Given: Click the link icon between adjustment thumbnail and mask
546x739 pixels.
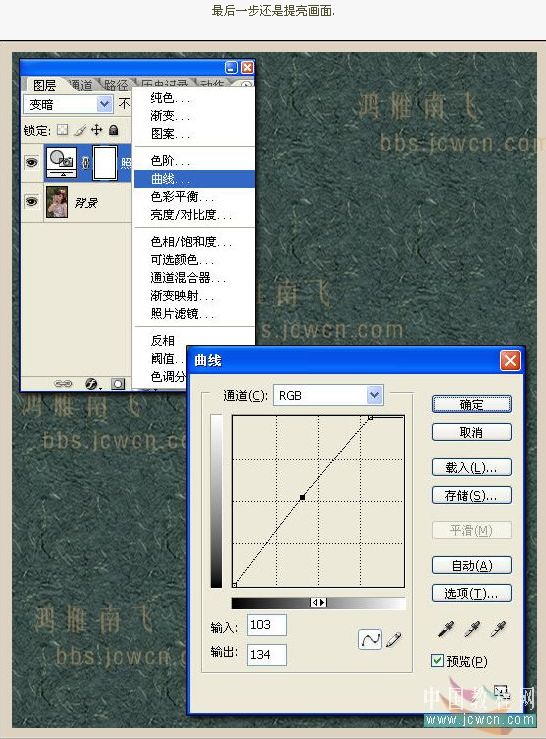Looking at the screenshot, I should tap(85, 163).
